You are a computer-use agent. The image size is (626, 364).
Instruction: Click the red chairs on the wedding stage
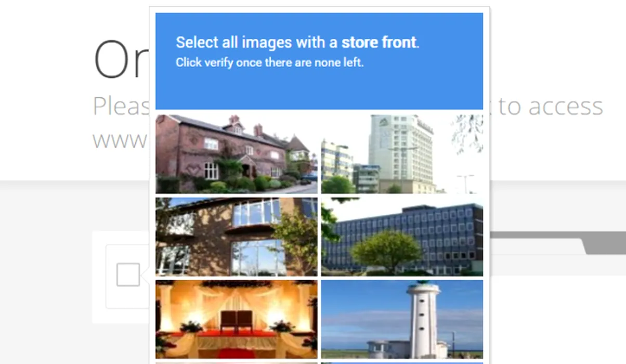coord(237,321)
